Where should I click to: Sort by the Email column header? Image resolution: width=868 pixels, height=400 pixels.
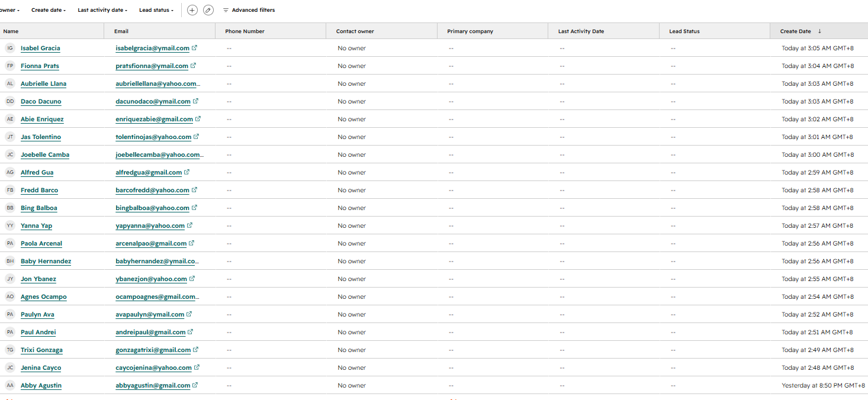[x=160, y=31]
